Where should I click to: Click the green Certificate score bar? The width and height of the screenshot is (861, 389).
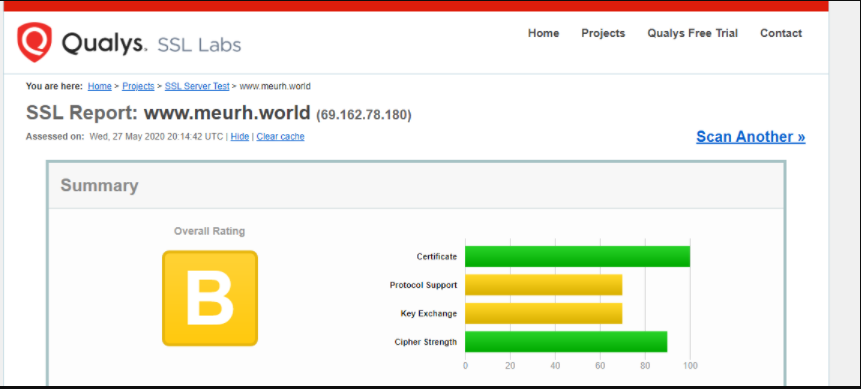click(577, 257)
